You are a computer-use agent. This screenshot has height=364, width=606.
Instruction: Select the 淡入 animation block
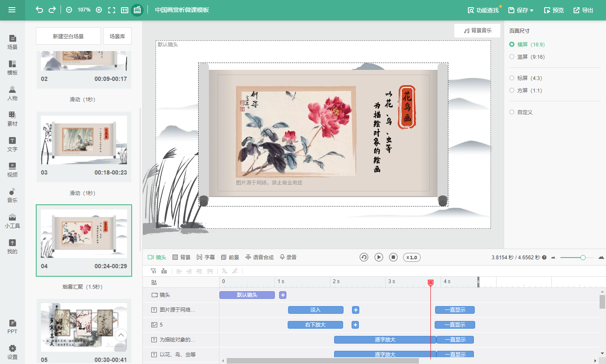coord(316,310)
